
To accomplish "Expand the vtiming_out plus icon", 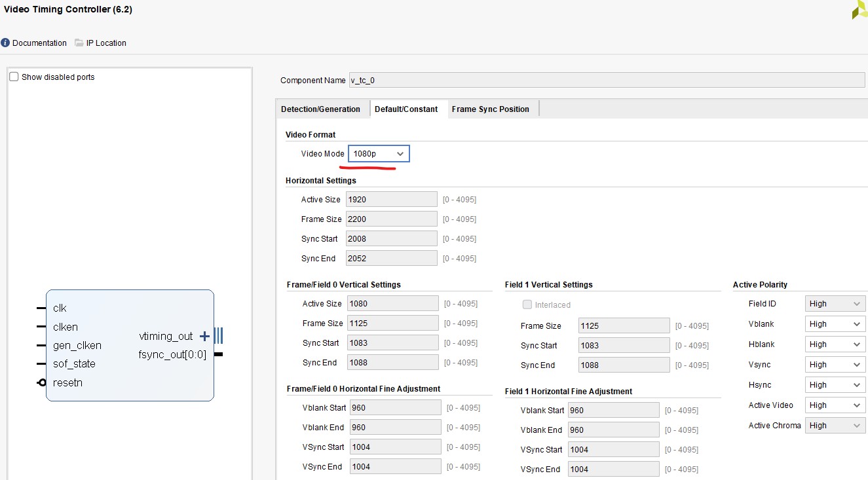I will (x=204, y=336).
